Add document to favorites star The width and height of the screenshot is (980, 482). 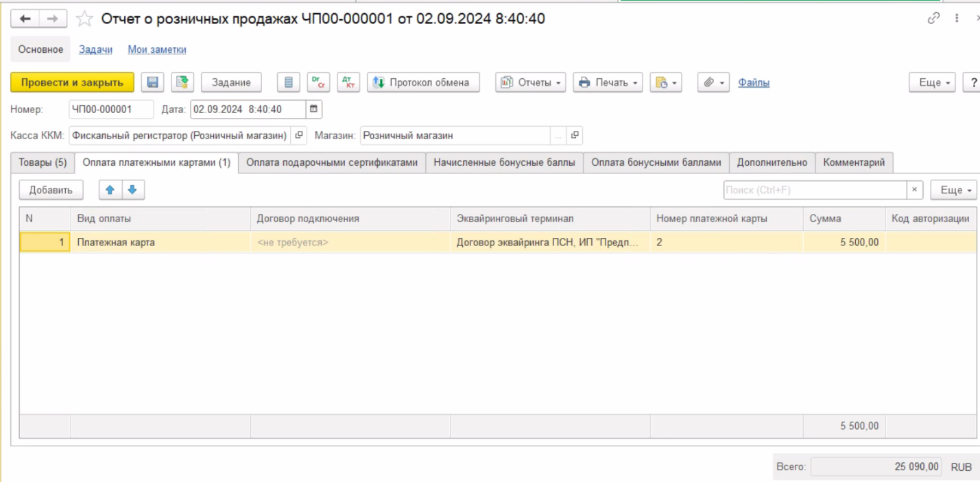(x=84, y=19)
